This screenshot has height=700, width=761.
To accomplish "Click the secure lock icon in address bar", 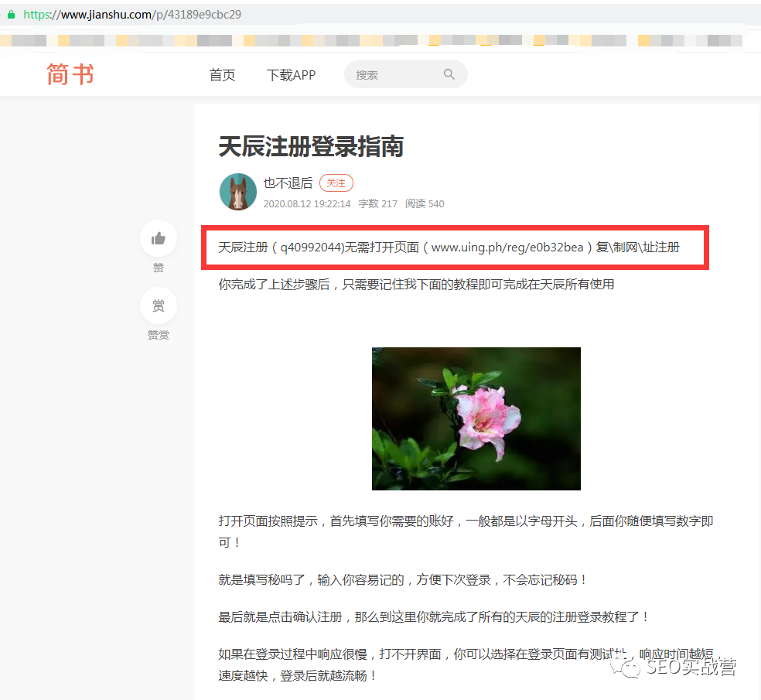I will pos(11,15).
